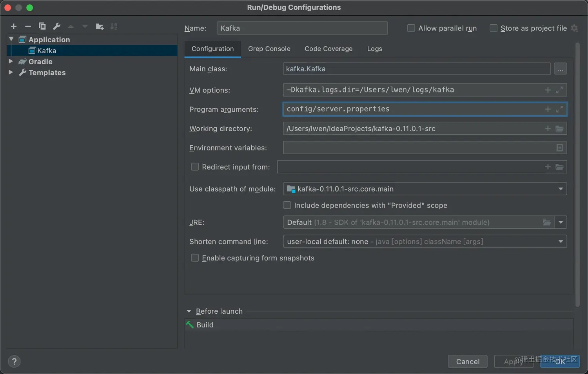The image size is (588, 374).
Task: Open the Store as project file gear settings
Action: pyautogui.click(x=575, y=28)
